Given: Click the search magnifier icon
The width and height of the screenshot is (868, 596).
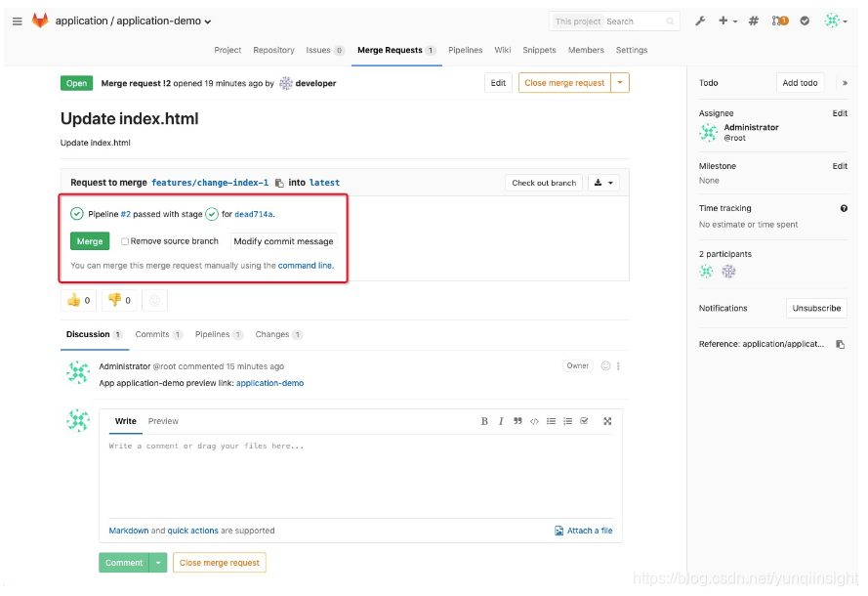Looking at the screenshot, I should 671,21.
